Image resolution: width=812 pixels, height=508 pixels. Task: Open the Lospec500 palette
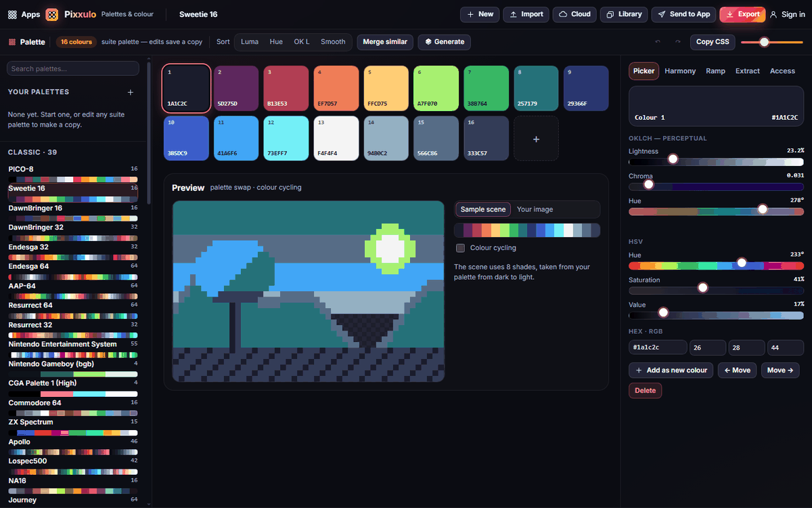pos(73,465)
